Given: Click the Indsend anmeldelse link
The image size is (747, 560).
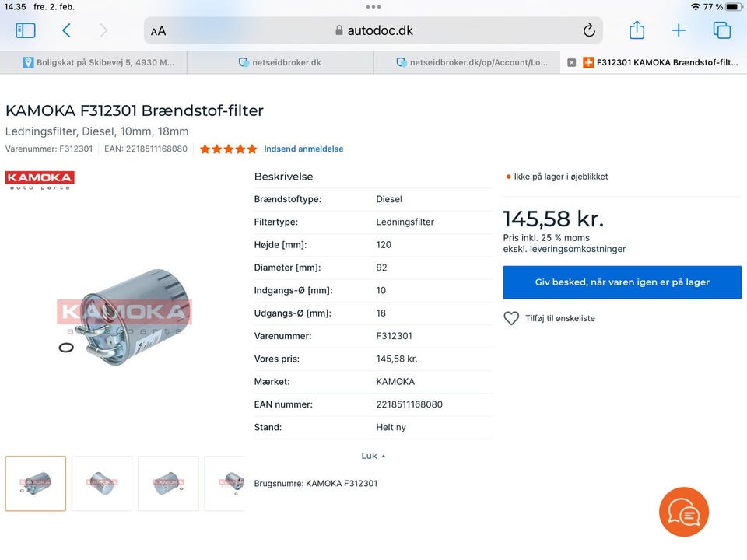Looking at the screenshot, I should point(303,149).
